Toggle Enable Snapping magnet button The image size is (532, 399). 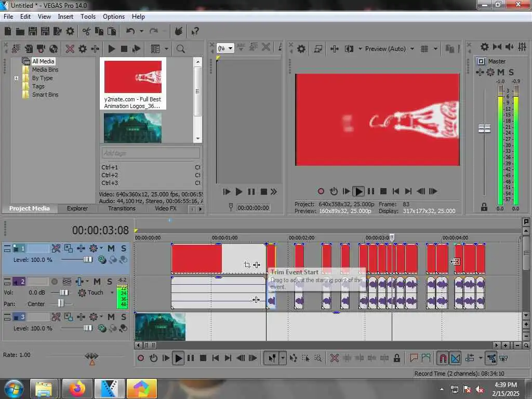443,358
